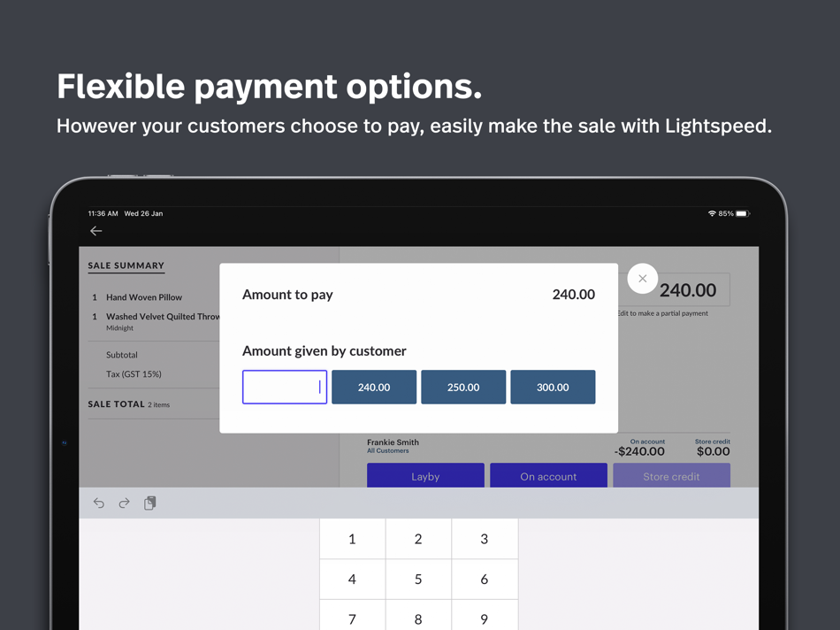Redo the last action
840x630 pixels.
(123, 503)
